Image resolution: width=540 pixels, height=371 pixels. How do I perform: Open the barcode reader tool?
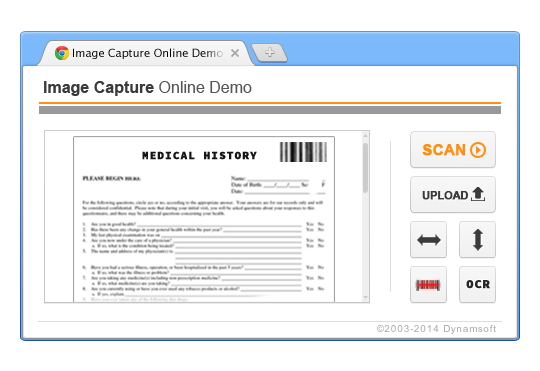point(428,285)
